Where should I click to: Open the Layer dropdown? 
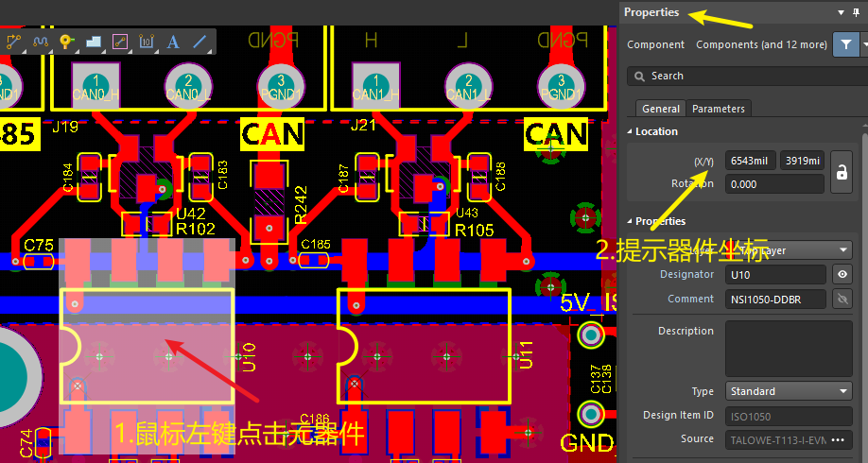click(789, 250)
